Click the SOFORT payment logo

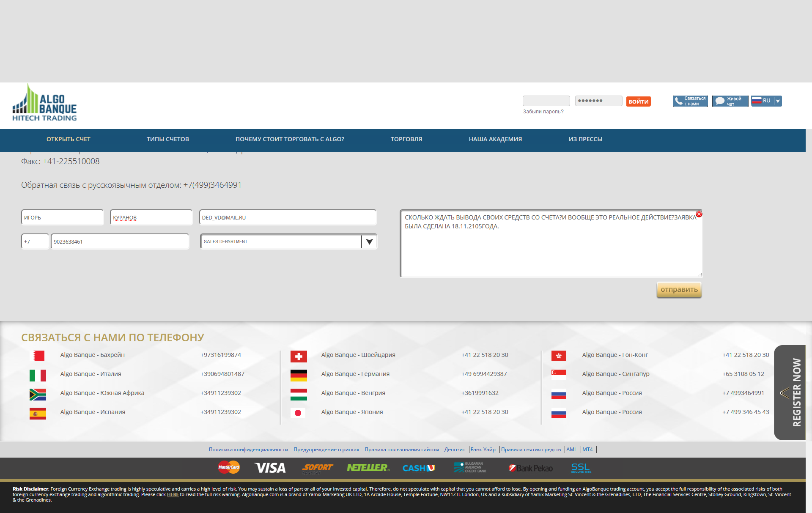317,468
